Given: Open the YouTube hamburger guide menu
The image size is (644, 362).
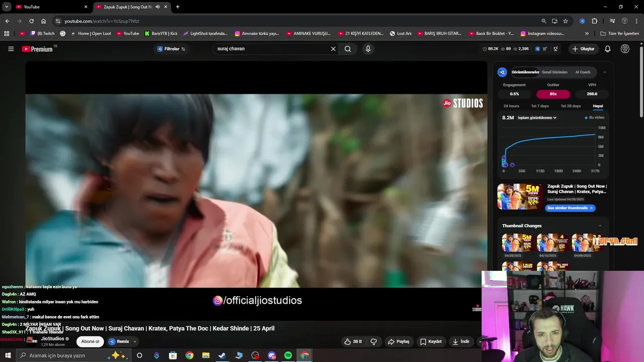Looking at the screenshot, I should [x=11, y=49].
